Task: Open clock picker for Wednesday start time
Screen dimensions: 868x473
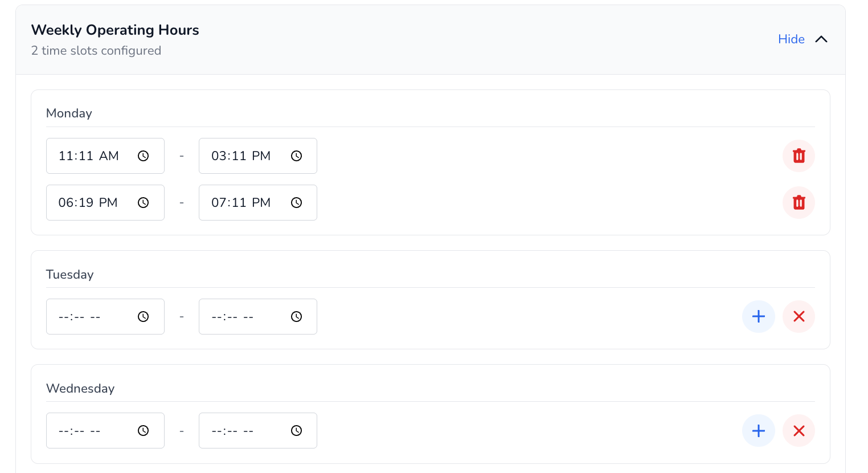Action: point(144,431)
